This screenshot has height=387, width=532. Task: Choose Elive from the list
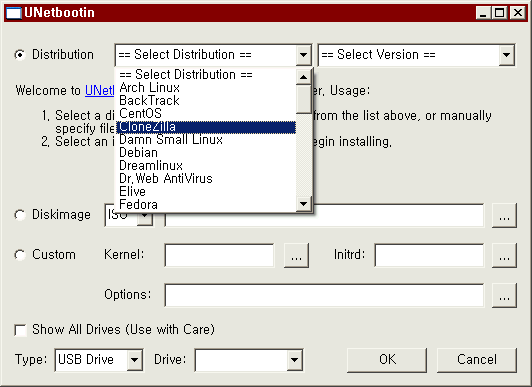[206, 192]
